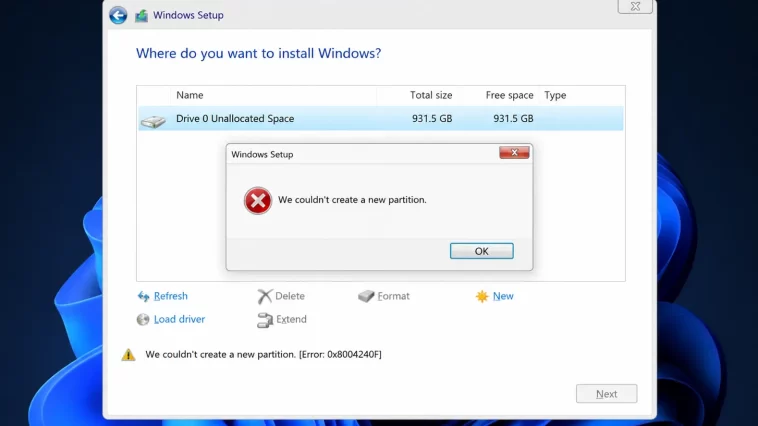Image resolution: width=758 pixels, height=426 pixels.
Task: Click the Total size column header
Action: point(431,95)
